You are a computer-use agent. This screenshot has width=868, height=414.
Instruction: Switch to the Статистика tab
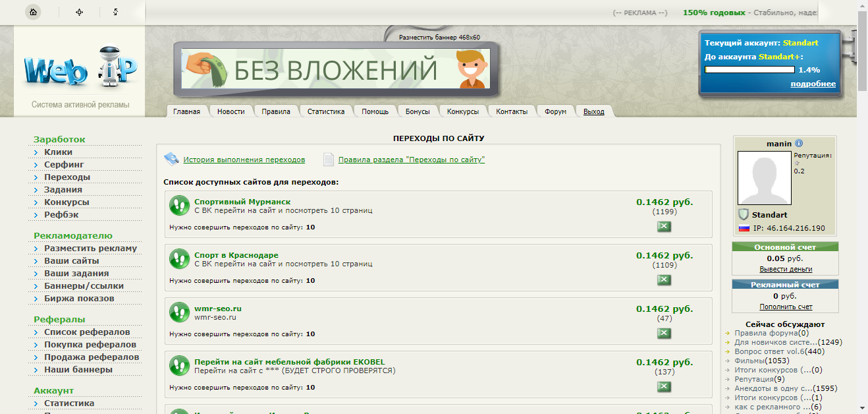(326, 111)
